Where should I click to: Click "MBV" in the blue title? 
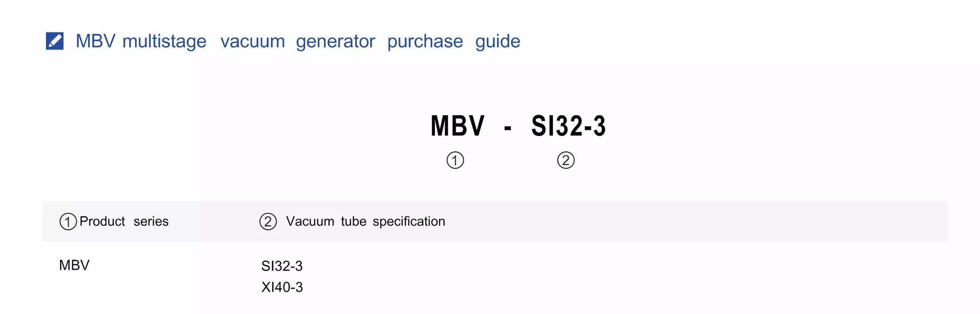pyautogui.click(x=95, y=41)
